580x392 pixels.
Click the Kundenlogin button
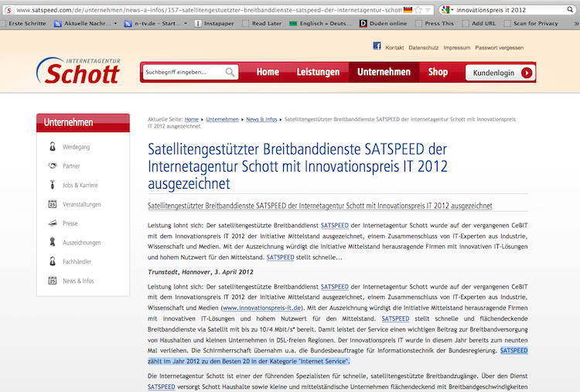pyautogui.click(x=500, y=73)
